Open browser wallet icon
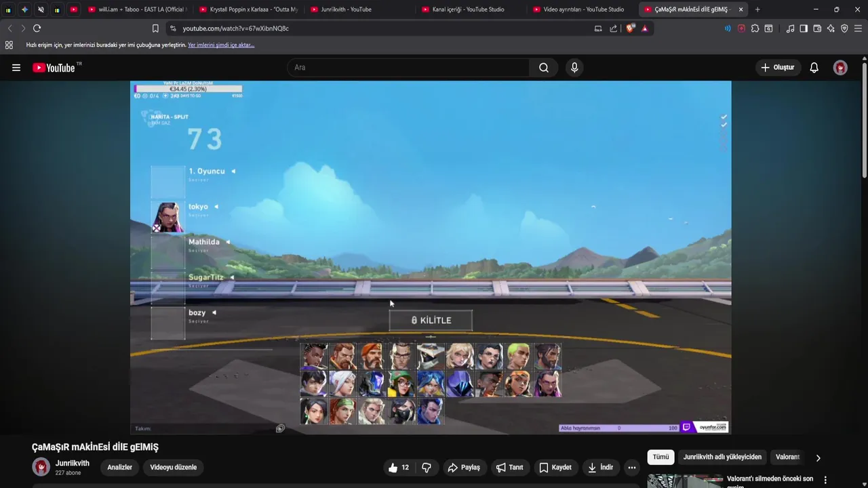 click(x=817, y=28)
